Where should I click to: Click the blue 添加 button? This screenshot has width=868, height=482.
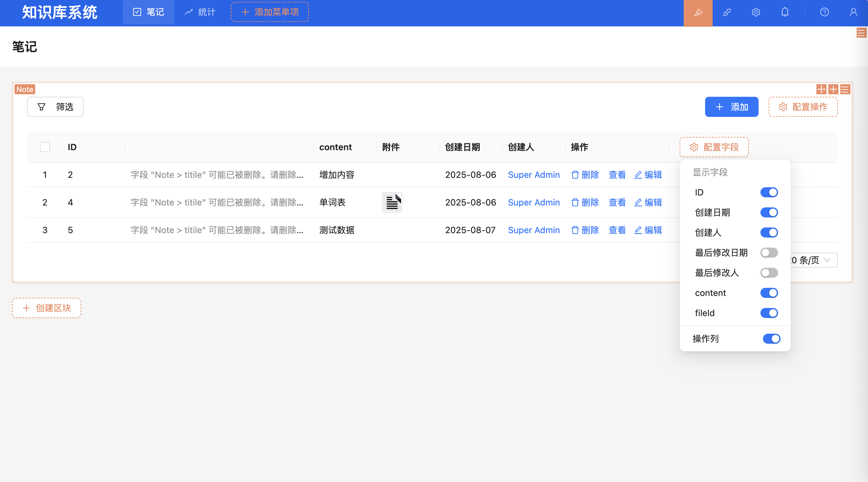point(732,107)
